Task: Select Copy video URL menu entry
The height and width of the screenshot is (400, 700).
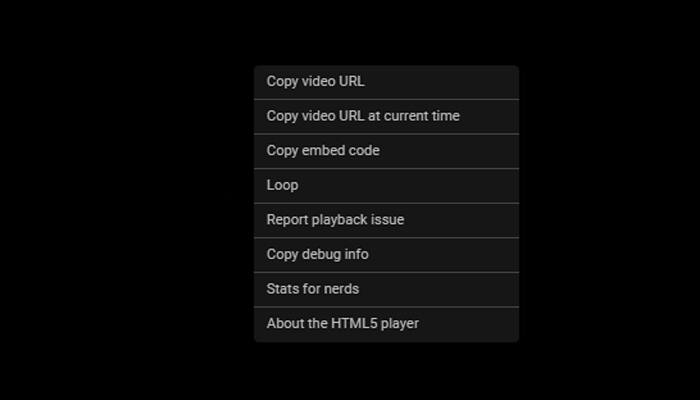Action: (386, 82)
